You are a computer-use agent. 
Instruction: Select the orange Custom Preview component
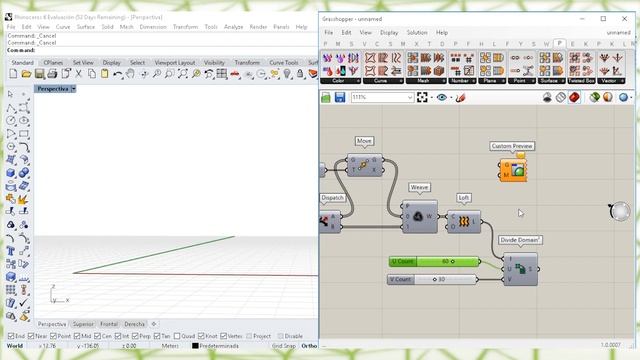[513, 170]
